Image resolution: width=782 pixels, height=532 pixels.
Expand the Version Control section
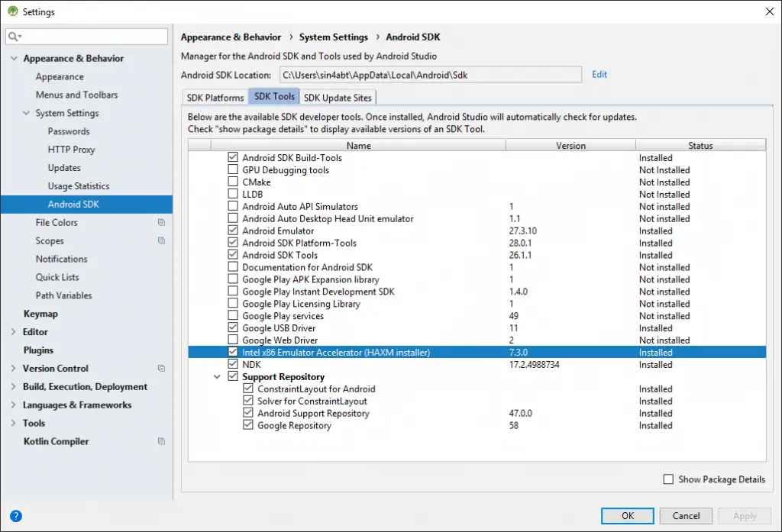pos(14,368)
